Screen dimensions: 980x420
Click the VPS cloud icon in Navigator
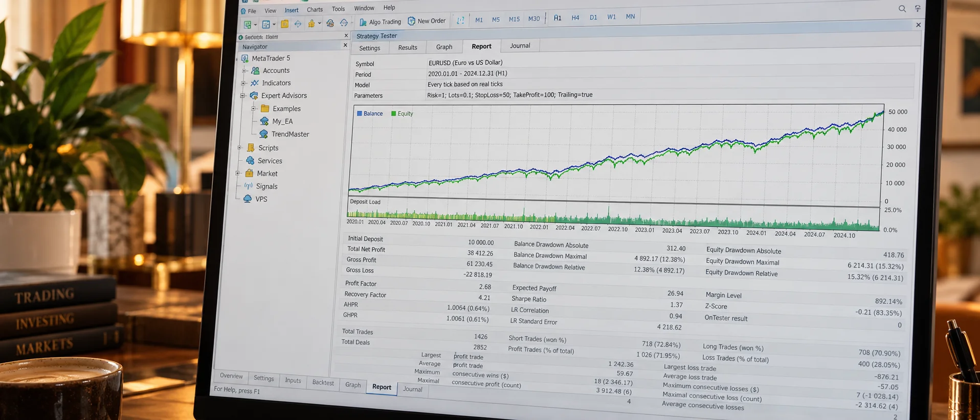pos(248,199)
